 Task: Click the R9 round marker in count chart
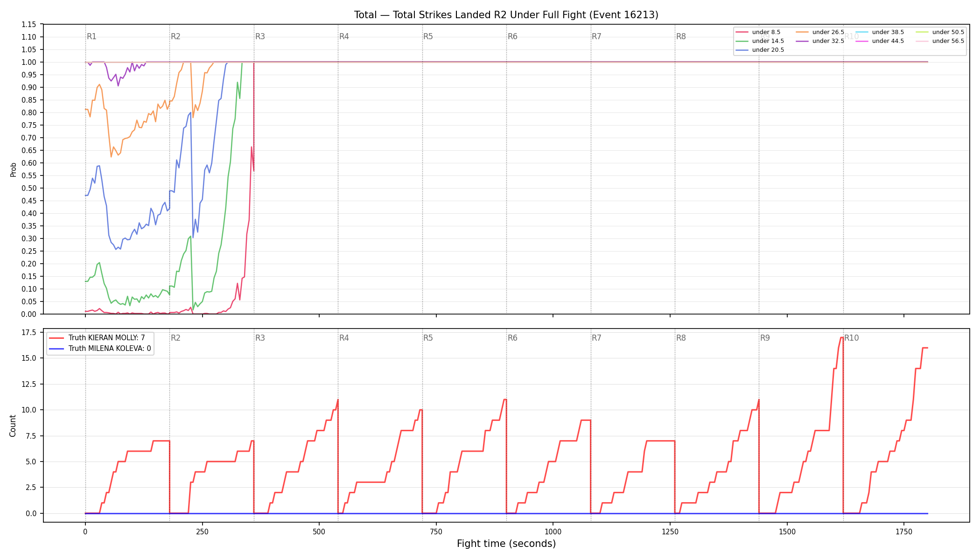(765, 338)
